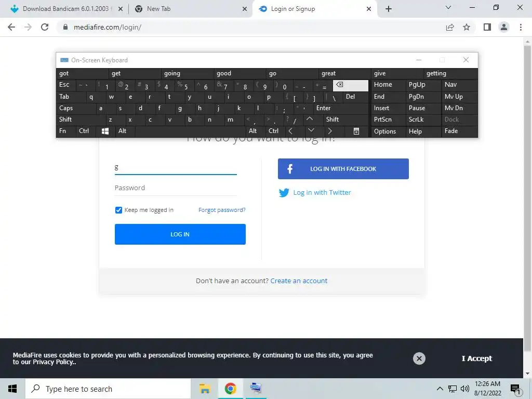Click the spacebar on On-Screen Keyboard
532x399 pixels.
(191, 131)
